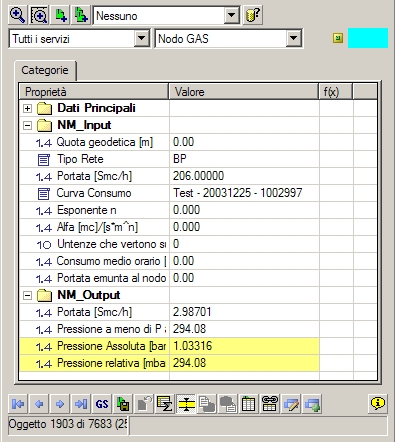The height and width of the screenshot is (442, 395).
Task: Click the zoom-to-selection framed magnifier icon
Action: tap(39, 15)
